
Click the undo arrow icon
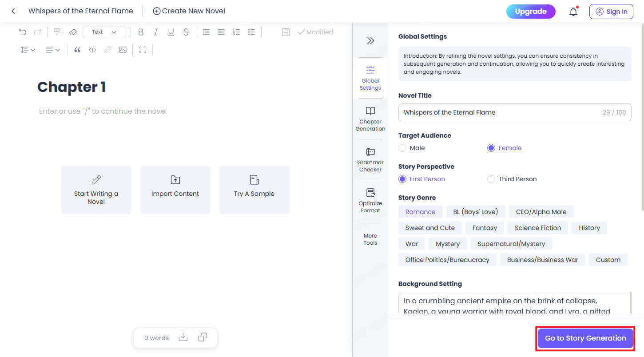pos(23,32)
